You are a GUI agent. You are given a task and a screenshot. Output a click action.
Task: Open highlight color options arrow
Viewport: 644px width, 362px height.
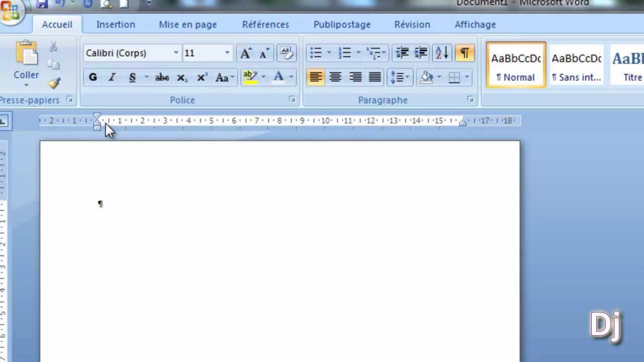[x=263, y=77]
